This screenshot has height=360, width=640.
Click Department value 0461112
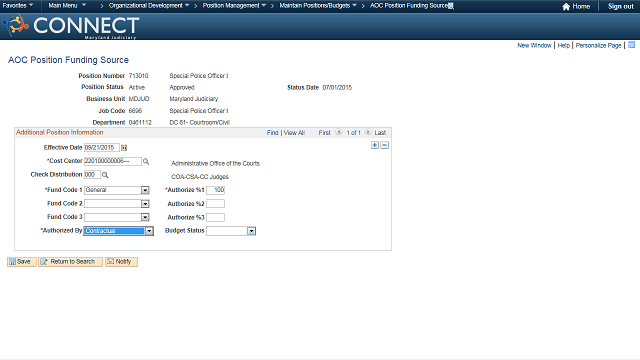pyautogui.click(x=140, y=122)
